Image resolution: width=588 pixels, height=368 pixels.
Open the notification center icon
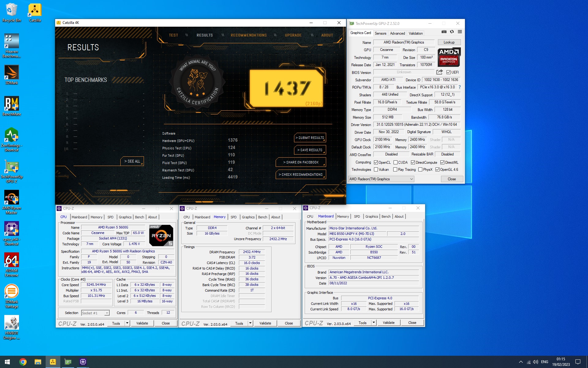578,362
